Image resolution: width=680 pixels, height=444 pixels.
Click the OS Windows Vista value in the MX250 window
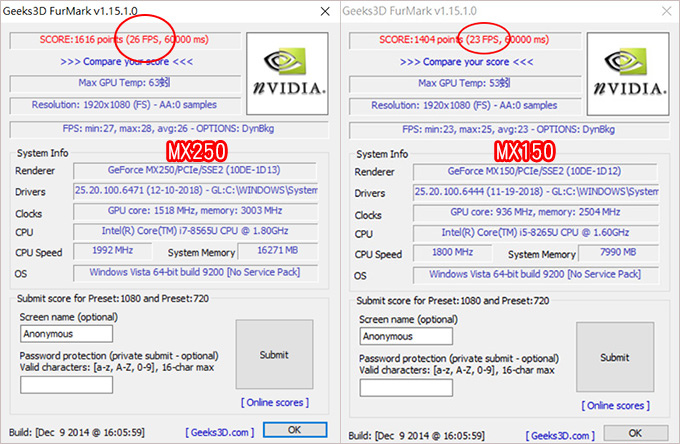tap(195, 273)
